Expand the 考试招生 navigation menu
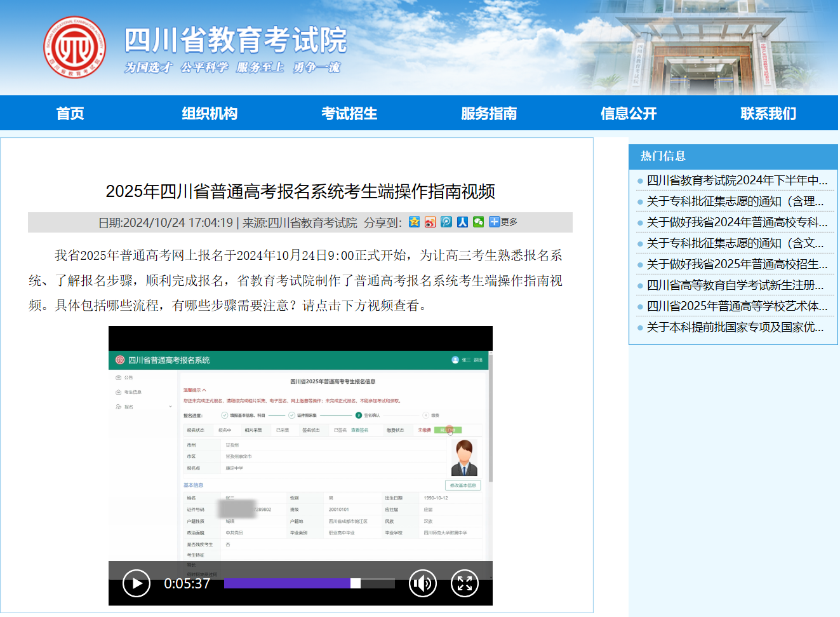840x617 pixels. (349, 114)
